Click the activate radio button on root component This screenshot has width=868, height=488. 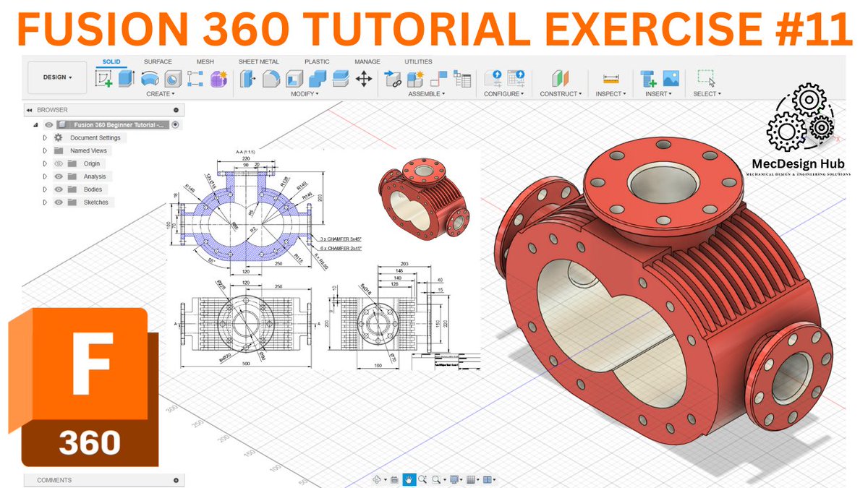coord(176,125)
